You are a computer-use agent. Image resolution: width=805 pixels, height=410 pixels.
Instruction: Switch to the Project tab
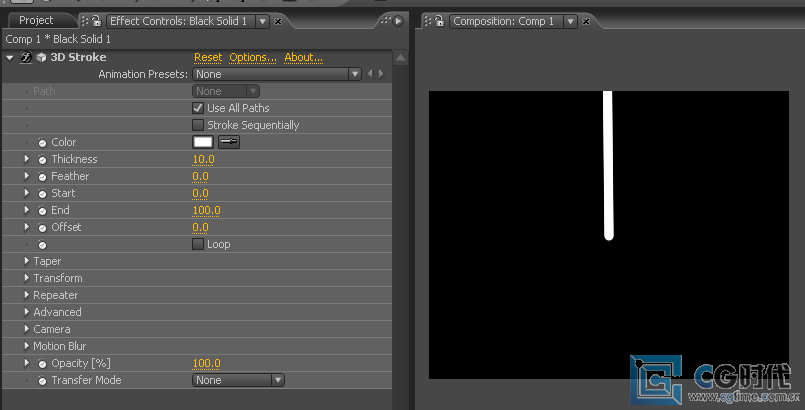(36, 21)
